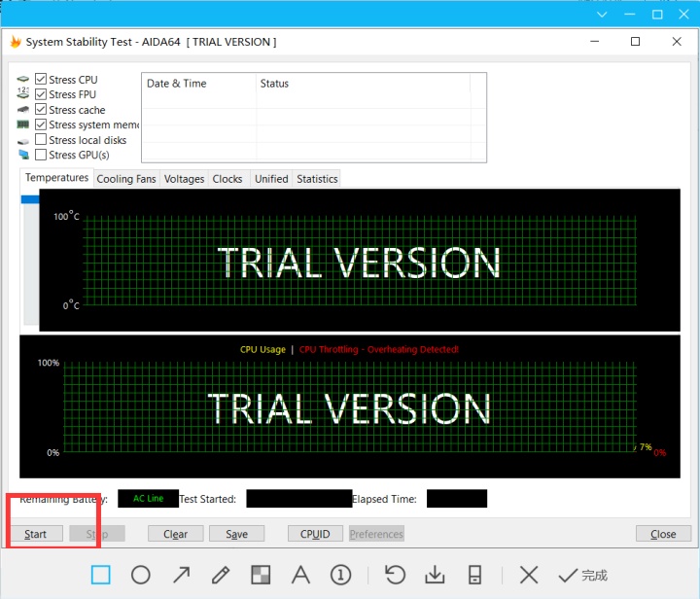The image size is (700, 599).
Task: Uncheck the Stress system memory checkbox
Action: [x=41, y=124]
